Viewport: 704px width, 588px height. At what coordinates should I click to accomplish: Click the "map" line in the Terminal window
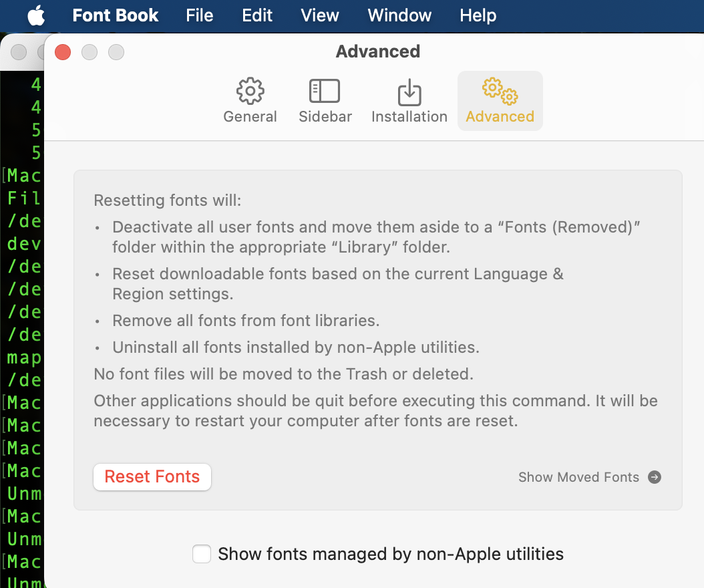(24, 357)
